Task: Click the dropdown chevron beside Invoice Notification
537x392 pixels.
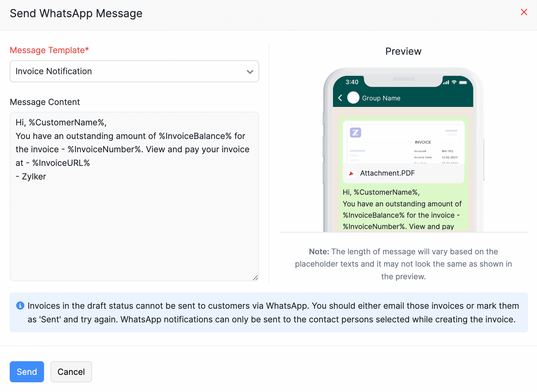Action: (250, 72)
